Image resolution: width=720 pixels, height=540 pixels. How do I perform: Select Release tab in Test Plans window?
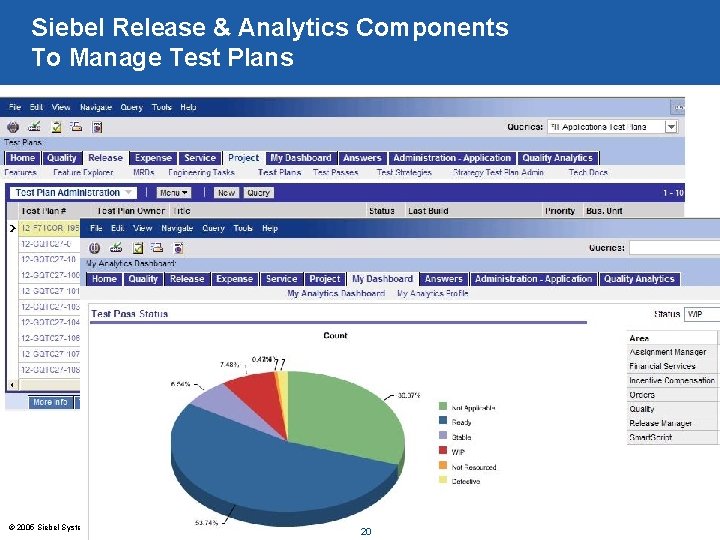click(106, 158)
